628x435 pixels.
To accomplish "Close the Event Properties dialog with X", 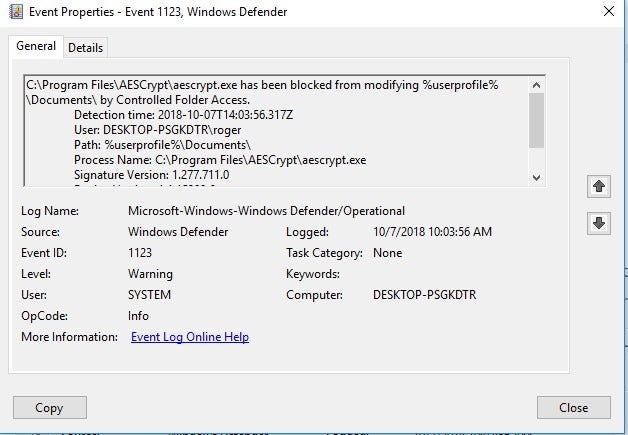I will pyautogui.click(x=609, y=11).
